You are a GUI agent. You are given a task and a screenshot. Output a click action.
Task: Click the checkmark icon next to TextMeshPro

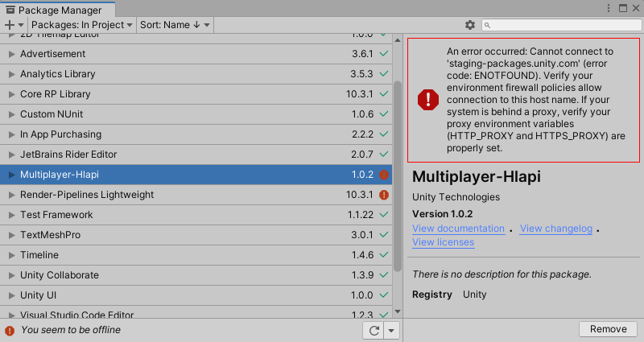(384, 235)
